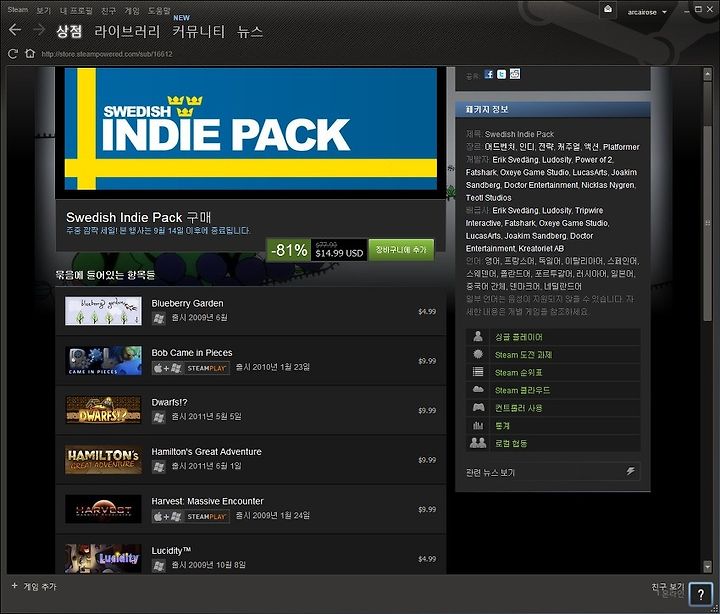Open the Steam 도전 과제 link
This screenshot has width=720, height=614.
[523, 355]
